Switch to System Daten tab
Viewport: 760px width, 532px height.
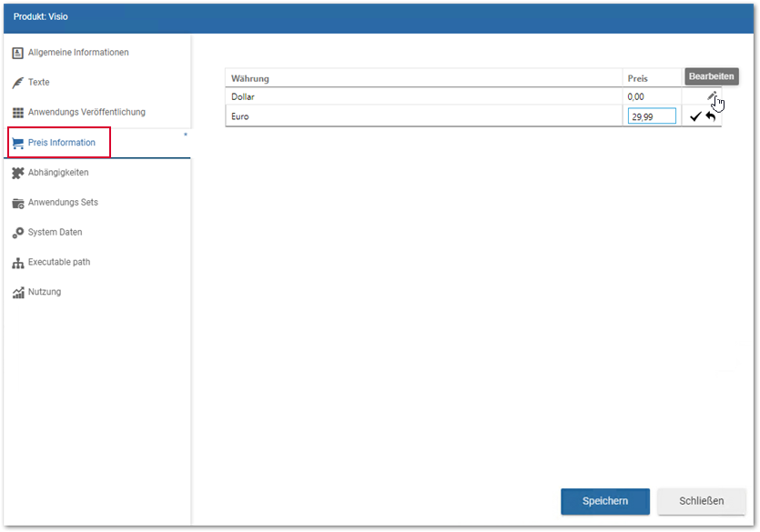click(97, 233)
